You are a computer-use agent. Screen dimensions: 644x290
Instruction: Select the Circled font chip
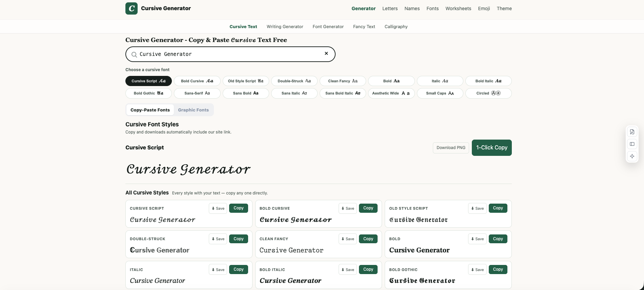coord(488,93)
